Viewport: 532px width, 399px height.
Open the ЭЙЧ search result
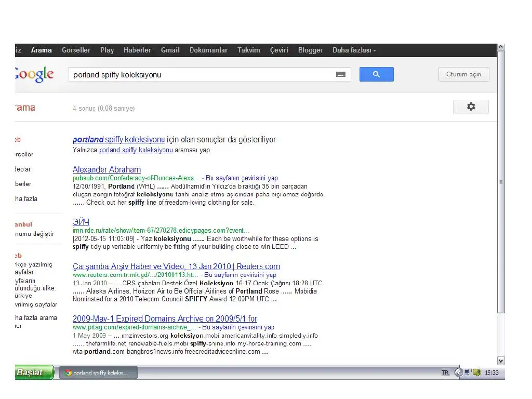[81, 221]
